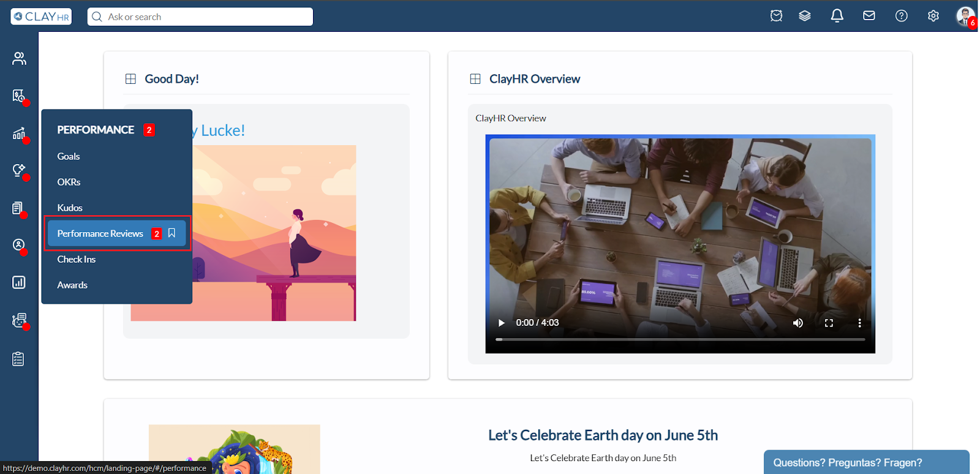The image size is (980, 474).
Task: Click the ClayHR Overview widget grid icon
Action: (x=475, y=79)
